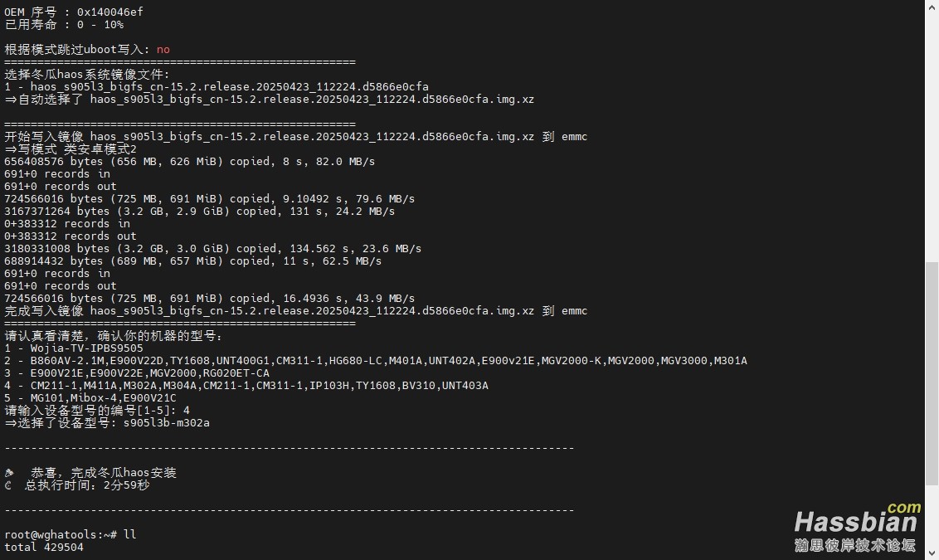Click option 5 MG101,Mibox-4 line

pyautogui.click(x=90, y=397)
